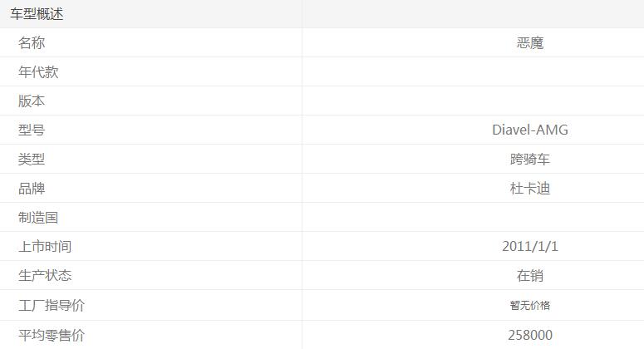This screenshot has height=349, width=644.
Task: Click the name value 恶魔
Action: point(530,43)
